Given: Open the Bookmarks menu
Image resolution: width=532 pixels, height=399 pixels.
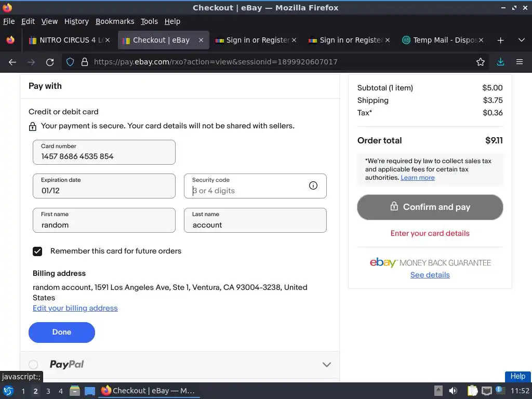Looking at the screenshot, I should pos(115,21).
